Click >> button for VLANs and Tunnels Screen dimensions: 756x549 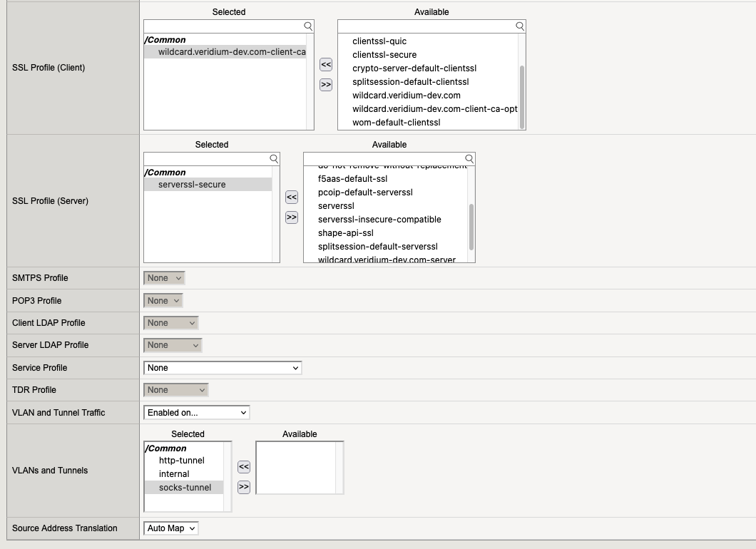pos(244,487)
